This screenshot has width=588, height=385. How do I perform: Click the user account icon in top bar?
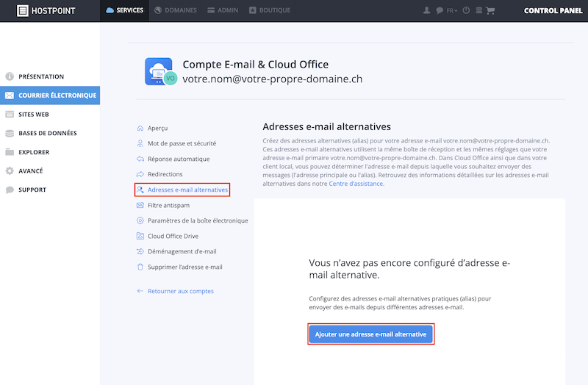click(426, 10)
